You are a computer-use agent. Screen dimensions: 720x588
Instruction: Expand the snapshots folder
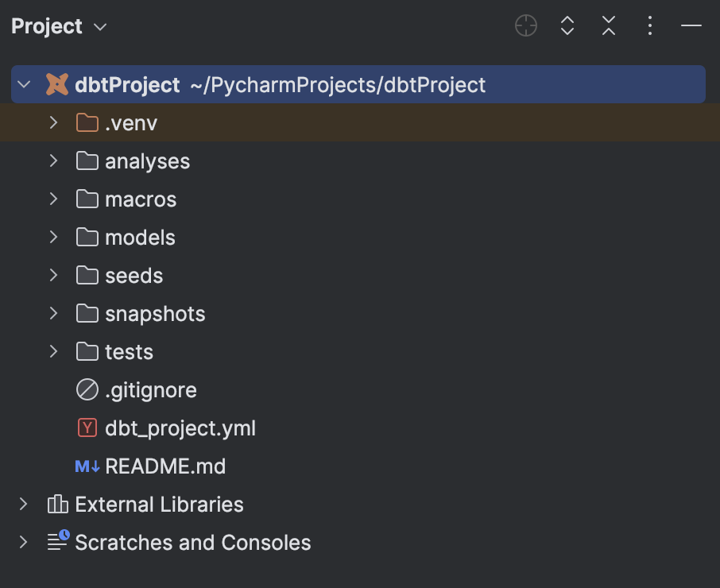53,313
